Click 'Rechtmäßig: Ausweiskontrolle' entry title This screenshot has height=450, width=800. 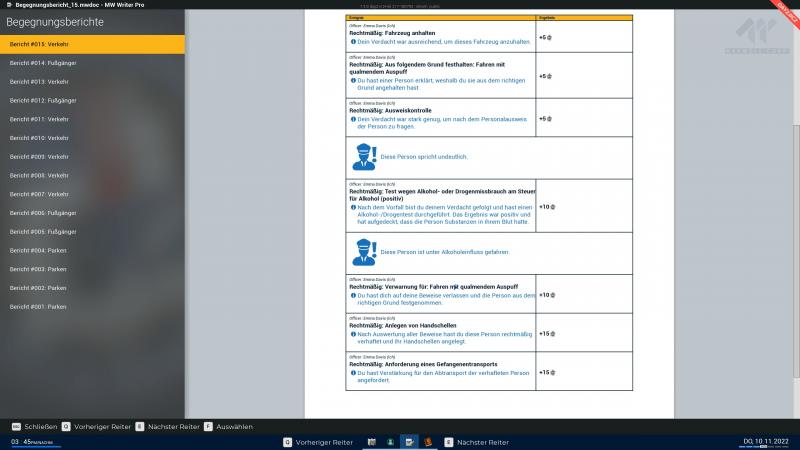[x=390, y=111]
